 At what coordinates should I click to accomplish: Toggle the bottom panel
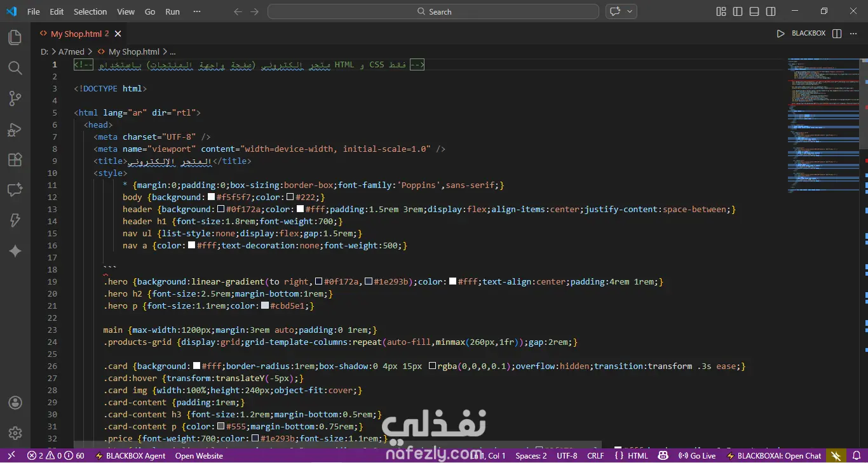(754, 11)
